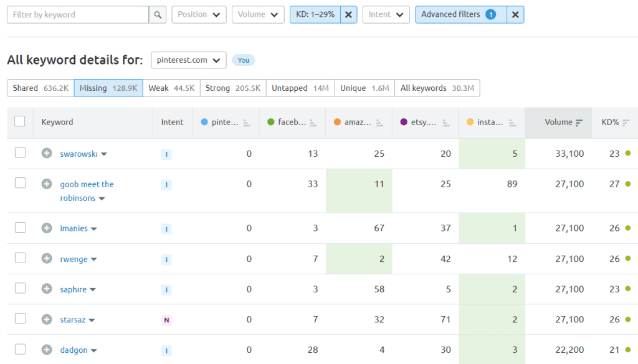Viewport: 638px width, 364px height.
Task: Sort by facebook column sort icon
Action: [313, 123]
